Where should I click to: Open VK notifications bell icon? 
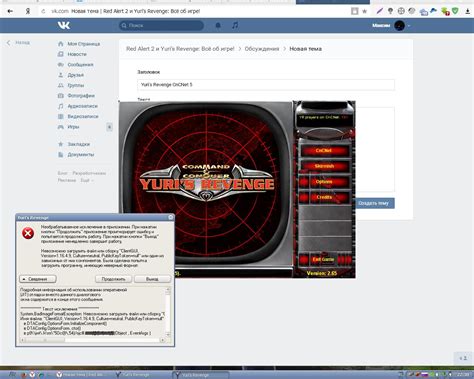coord(218,25)
